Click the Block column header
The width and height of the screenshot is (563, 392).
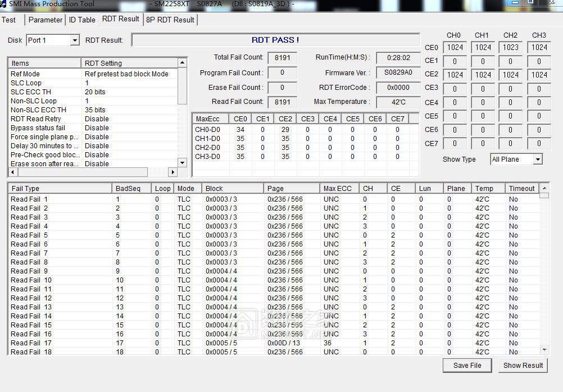click(x=233, y=189)
